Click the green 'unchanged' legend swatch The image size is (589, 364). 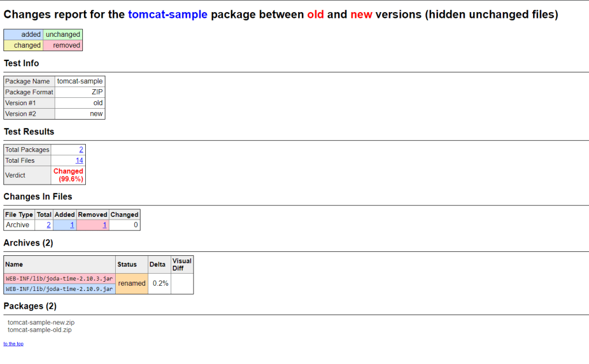point(63,35)
